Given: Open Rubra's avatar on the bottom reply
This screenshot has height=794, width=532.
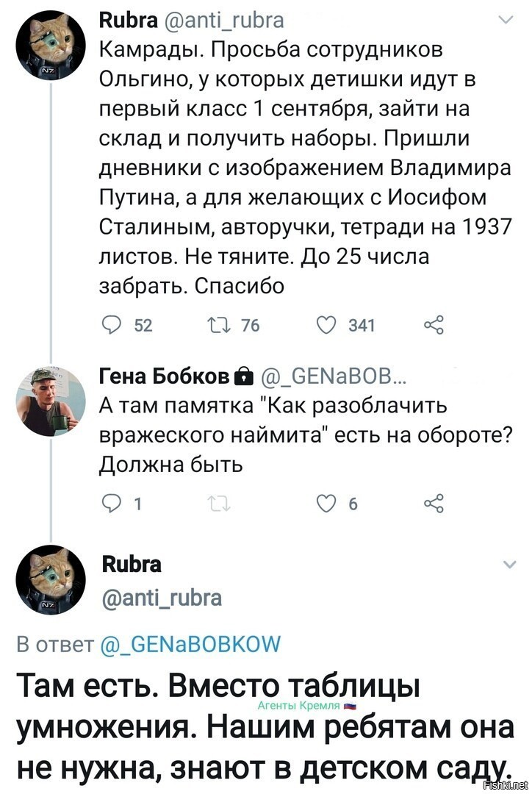Looking at the screenshot, I should [51, 580].
